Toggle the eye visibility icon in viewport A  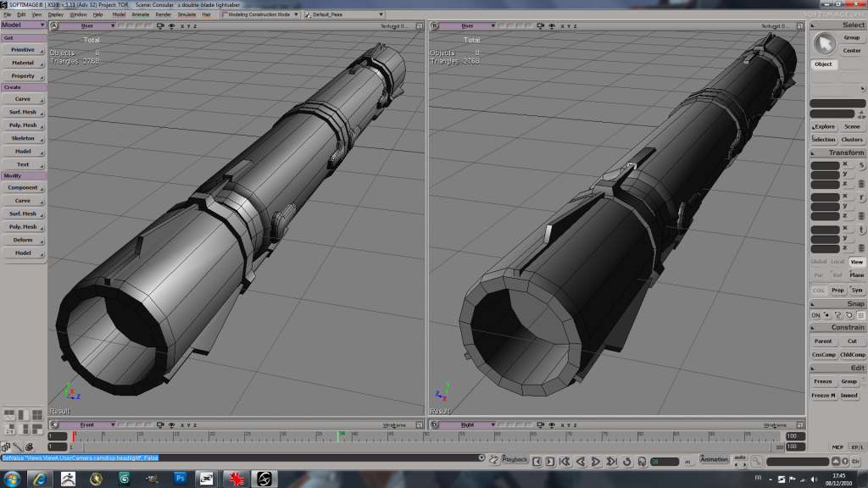pos(171,26)
